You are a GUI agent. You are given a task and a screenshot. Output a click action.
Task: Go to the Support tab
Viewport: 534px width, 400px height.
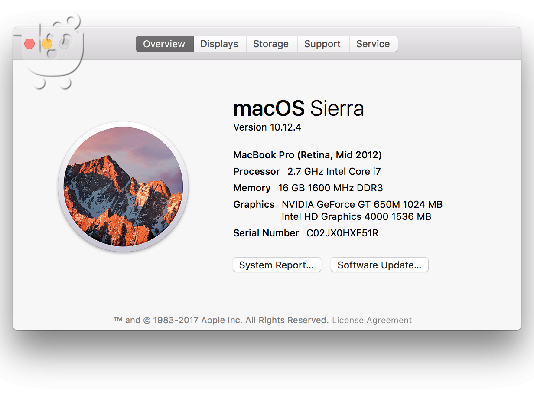[x=323, y=44]
